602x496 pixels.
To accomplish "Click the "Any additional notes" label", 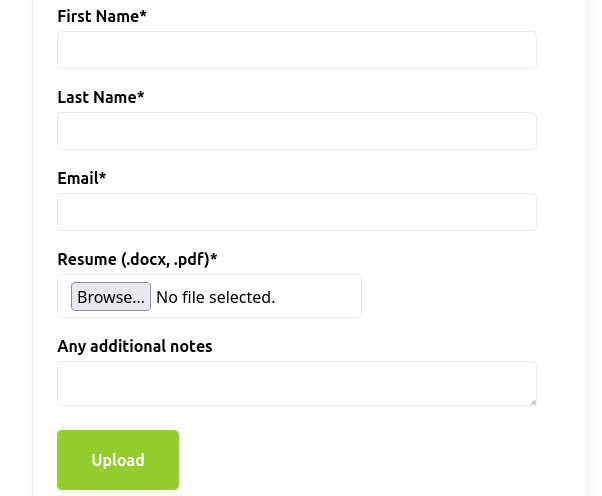I will click(x=135, y=346).
